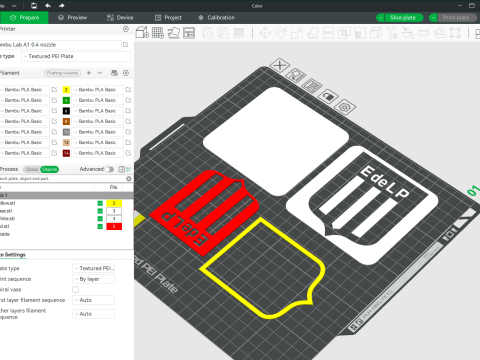Click the AMS sync filament icon
The width and height of the screenshot is (480, 360).
click(114, 73)
